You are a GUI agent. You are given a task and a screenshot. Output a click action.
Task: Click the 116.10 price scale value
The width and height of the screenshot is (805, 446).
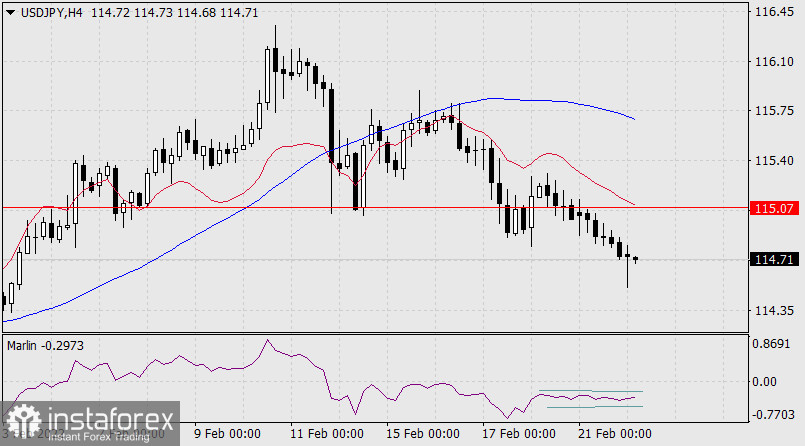774,62
